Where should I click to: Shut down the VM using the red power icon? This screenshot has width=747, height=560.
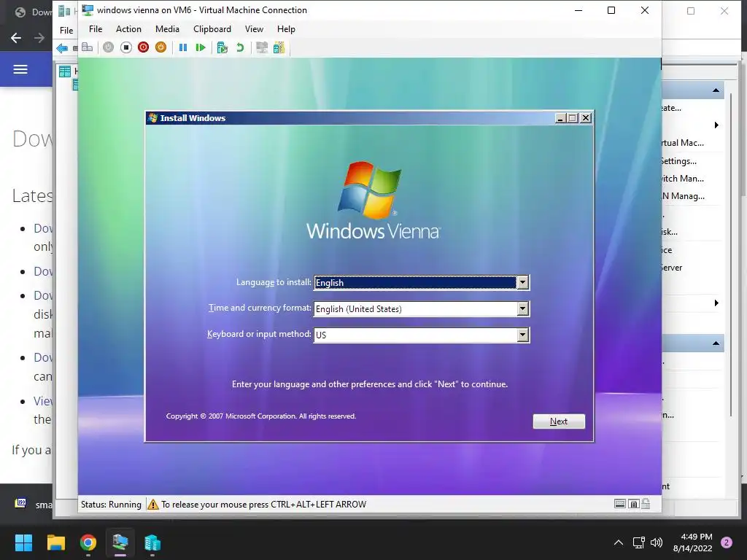tap(144, 47)
